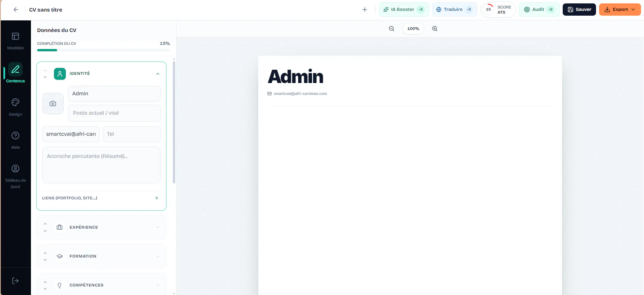Switch to Contenus sidebar tab

(16, 72)
